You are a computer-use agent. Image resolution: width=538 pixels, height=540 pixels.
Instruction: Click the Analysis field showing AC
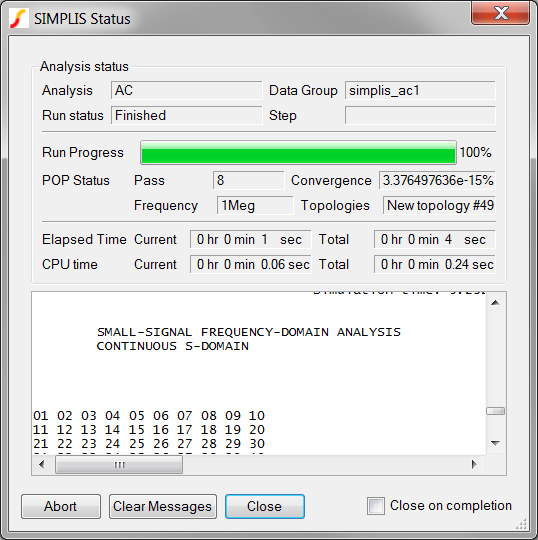186,91
